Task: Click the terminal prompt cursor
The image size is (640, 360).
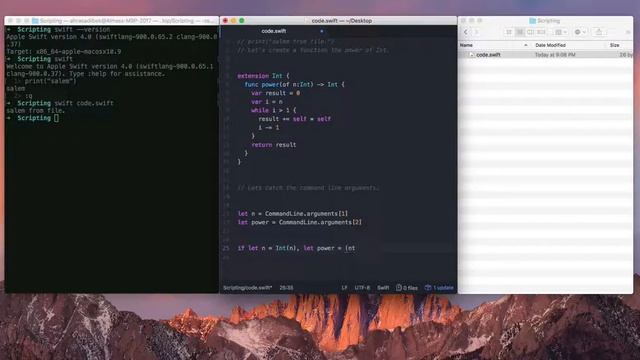Action: (x=56, y=118)
